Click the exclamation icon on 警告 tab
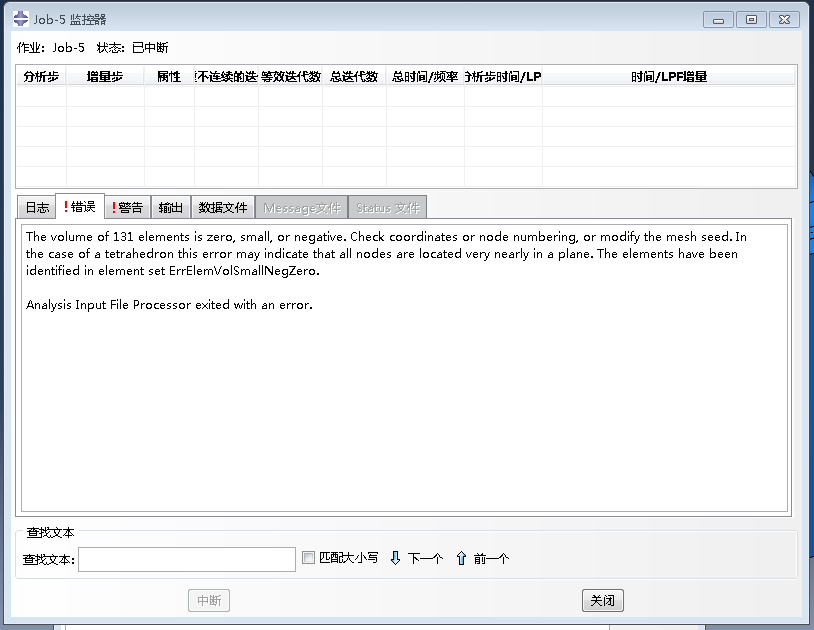This screenshot has width=814, height=630. pos(113,206)
